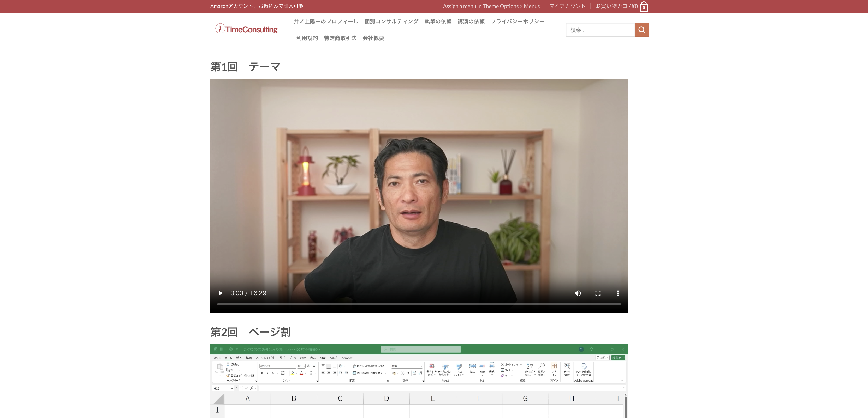Viewport: 868px width, 418px height.
Task: Click the video progress bar to seek
Action: pyautogui.click(x=419, y=304)
